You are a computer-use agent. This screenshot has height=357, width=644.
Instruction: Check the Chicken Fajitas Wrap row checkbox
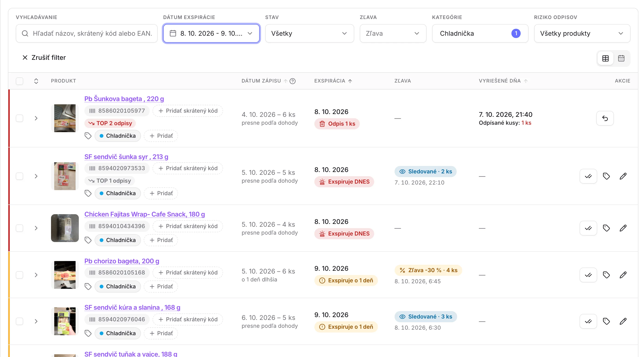point(19,228)
